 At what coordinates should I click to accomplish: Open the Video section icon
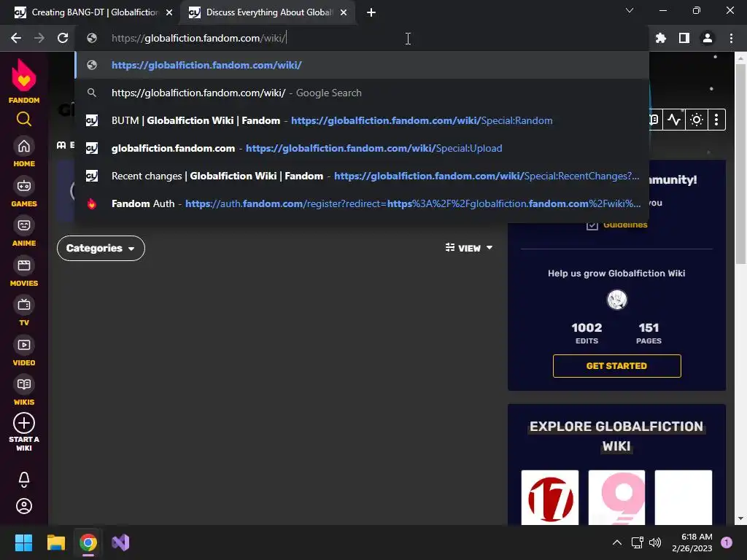point(24,345)
